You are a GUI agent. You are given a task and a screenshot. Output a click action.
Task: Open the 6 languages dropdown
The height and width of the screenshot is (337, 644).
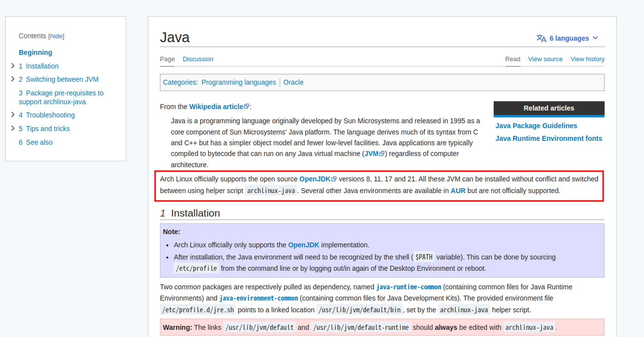[x=569, y=38]
